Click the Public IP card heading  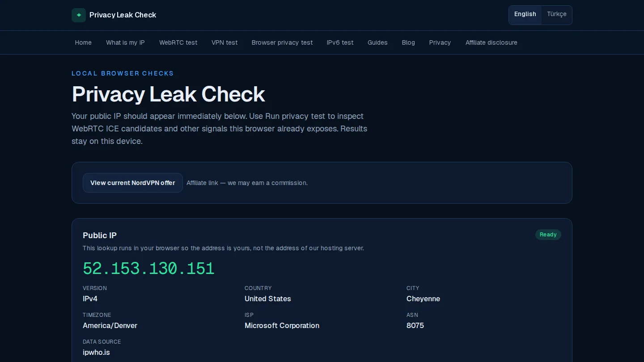point(100,236)
